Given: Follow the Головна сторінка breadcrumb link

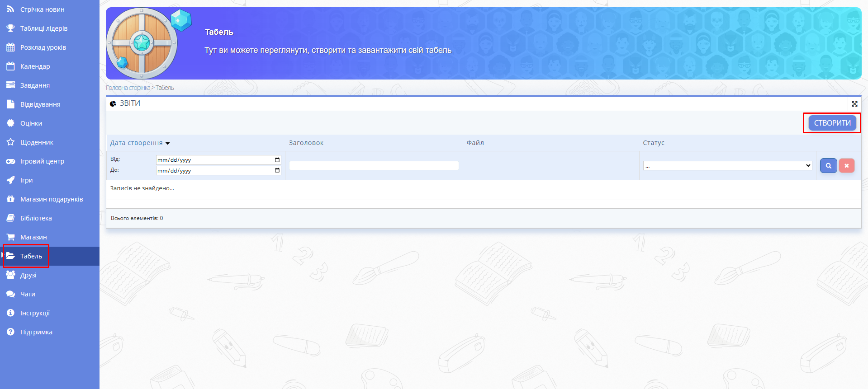Looking at the screenshot, I should tap(128, 88).
